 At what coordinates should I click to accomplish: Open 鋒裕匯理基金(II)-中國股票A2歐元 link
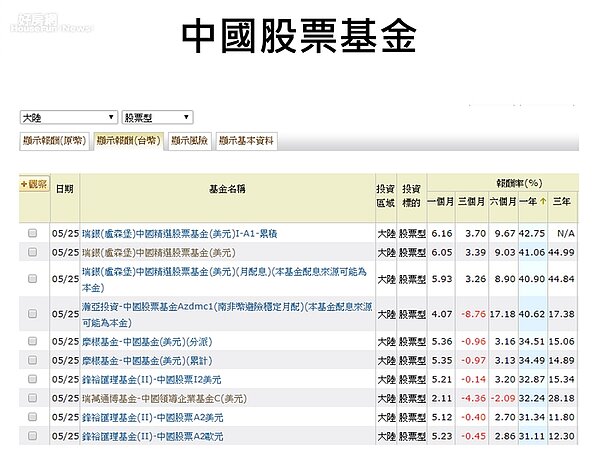tap(152, 436)
